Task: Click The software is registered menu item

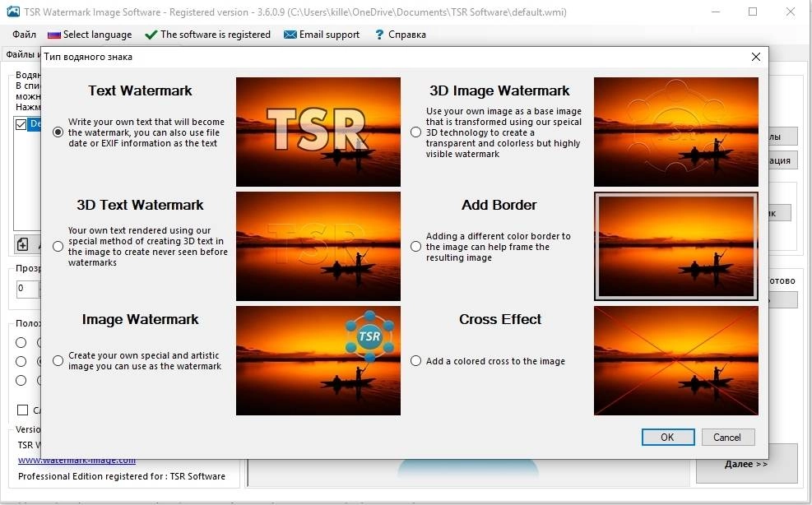Action: [207, 35]
